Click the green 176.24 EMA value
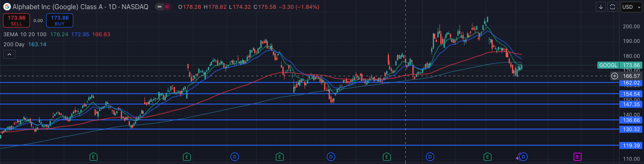The image size is (644, 164). click(59, 34)
